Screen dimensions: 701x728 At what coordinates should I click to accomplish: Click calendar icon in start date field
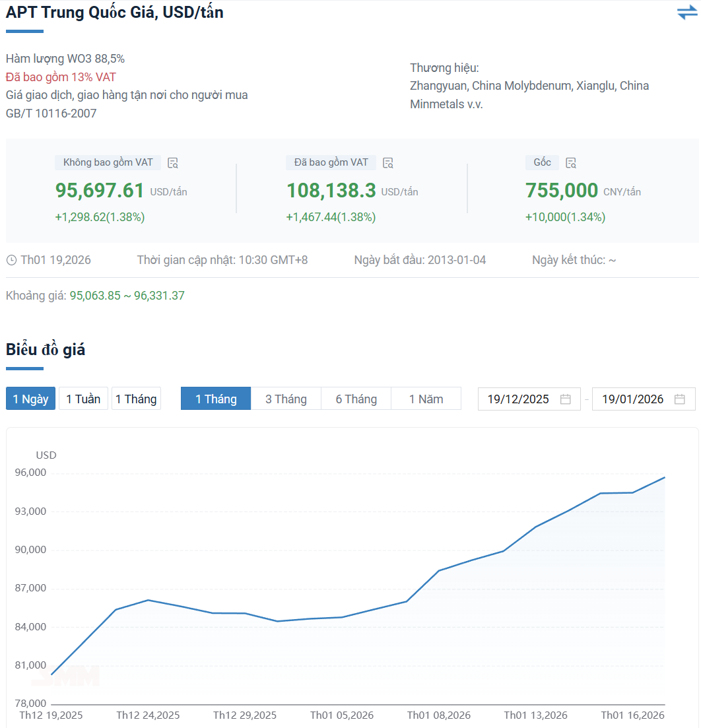pyautogui.click(x=565, y=399)
